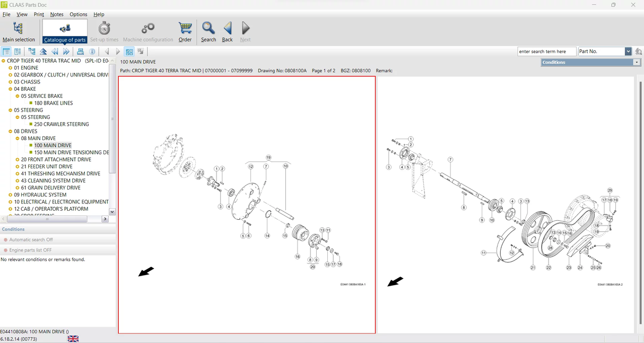The width and height of the screenshot is (644, 343).
Task: Open the Main selection view
Action: (x=19, y=32)
